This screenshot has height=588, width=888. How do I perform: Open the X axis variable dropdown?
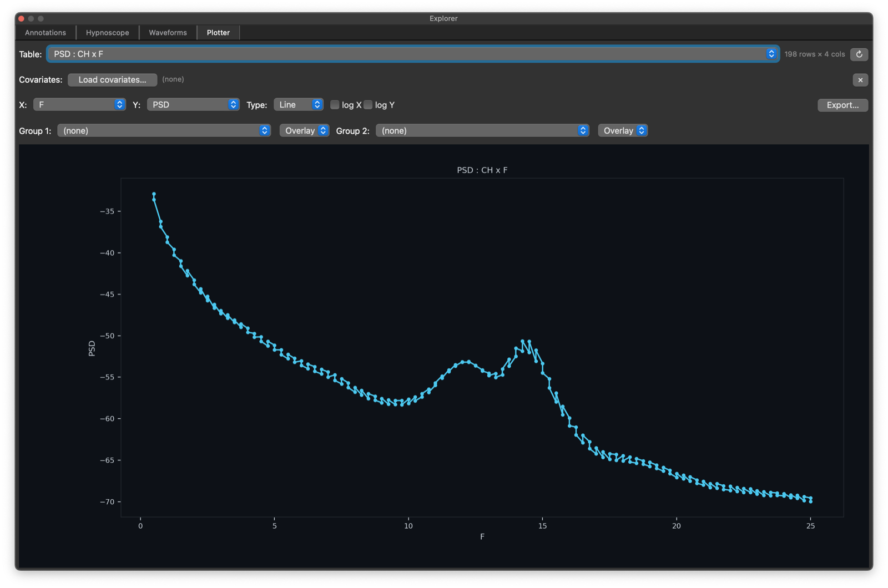pyautogui.click(x=79, y=105)
